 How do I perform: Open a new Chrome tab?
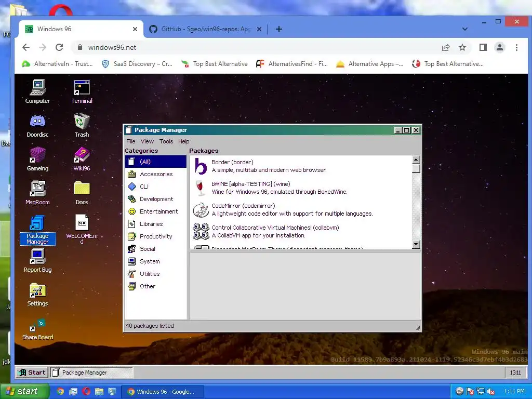(279, 29)
